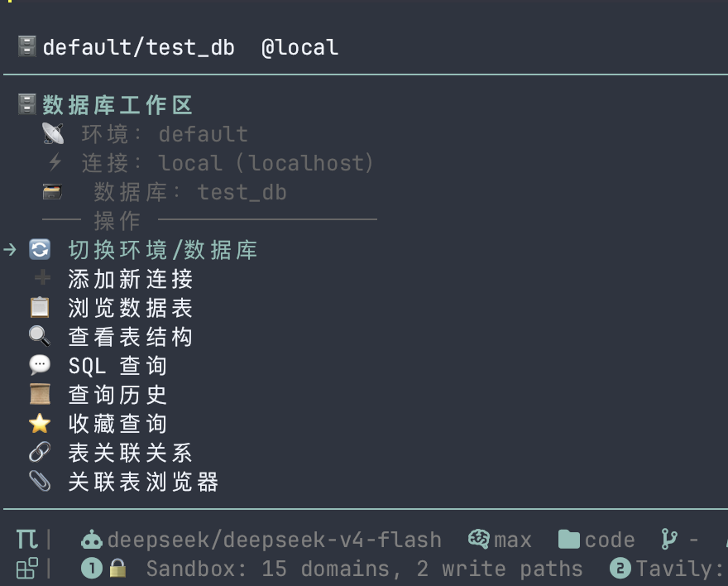Choose the SQL 查询 option
The width and height of the screenshot is (728, 586).
[x=117, y=366]
